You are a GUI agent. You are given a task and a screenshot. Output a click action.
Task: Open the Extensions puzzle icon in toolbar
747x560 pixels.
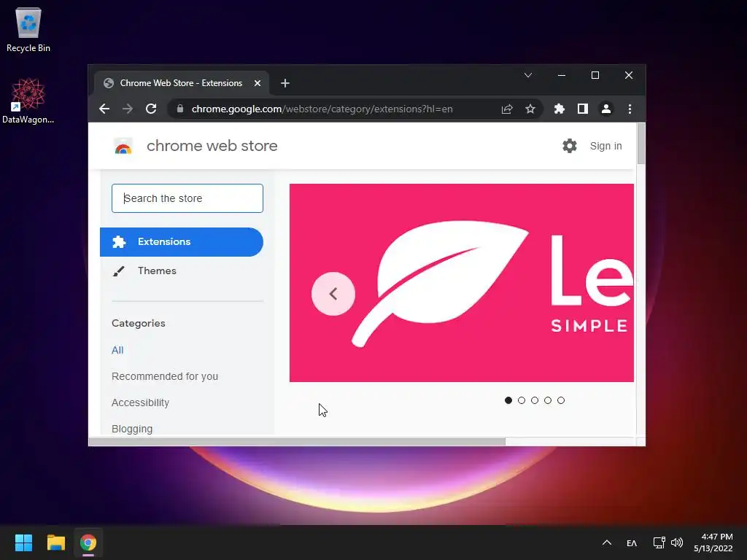pos(560,109)
